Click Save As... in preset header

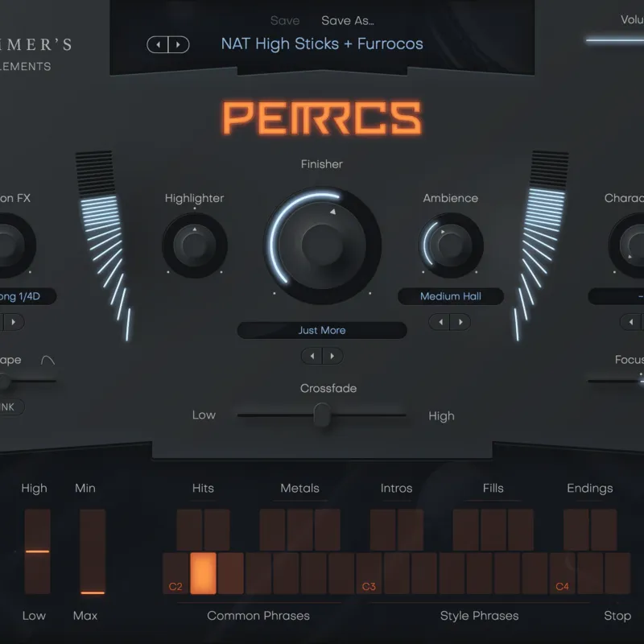coord(348,21)
